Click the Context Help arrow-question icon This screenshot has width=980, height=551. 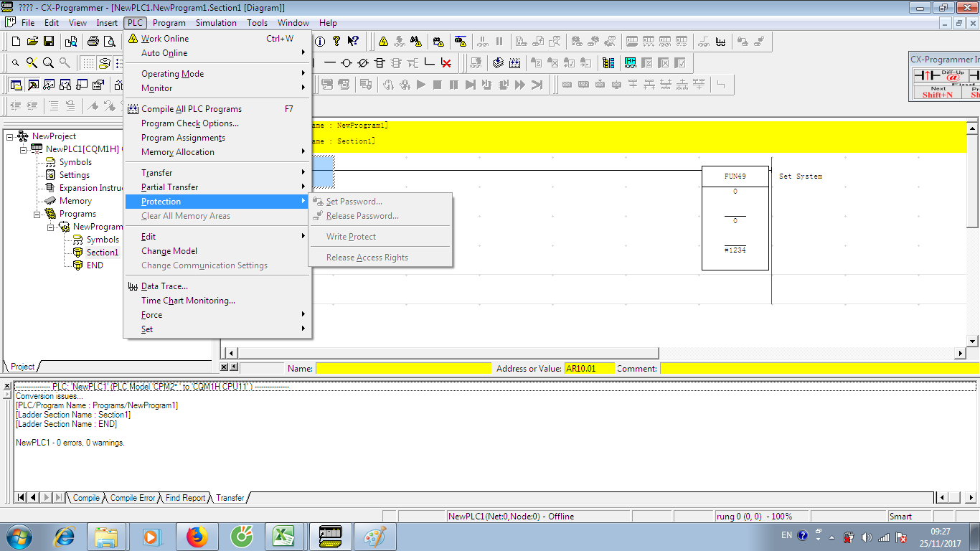(x=353, y=41)
